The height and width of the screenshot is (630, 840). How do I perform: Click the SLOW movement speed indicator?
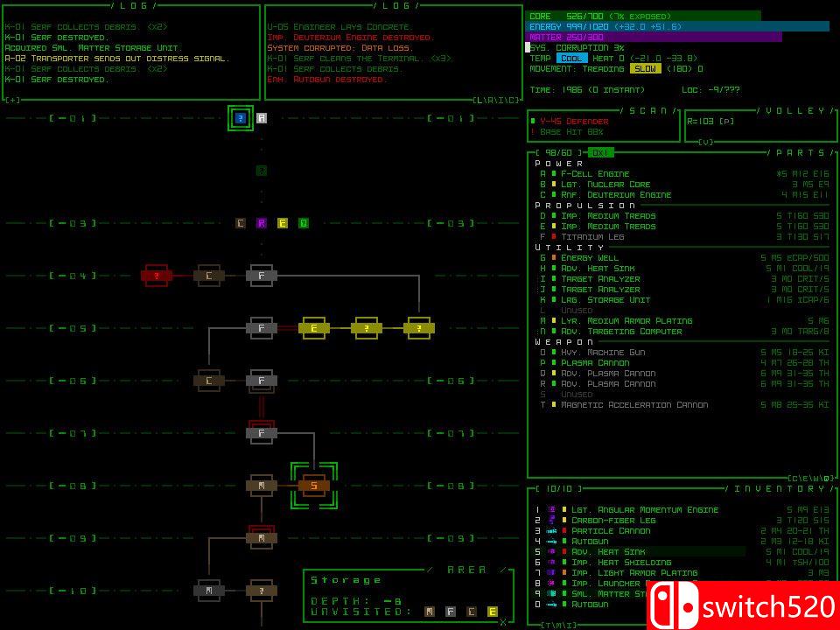[645, 69]
